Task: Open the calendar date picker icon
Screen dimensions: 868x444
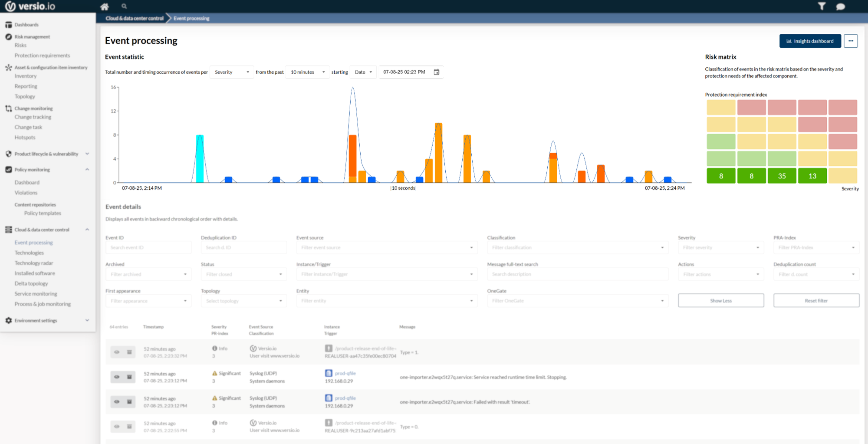Action: (x=437, y=72)
